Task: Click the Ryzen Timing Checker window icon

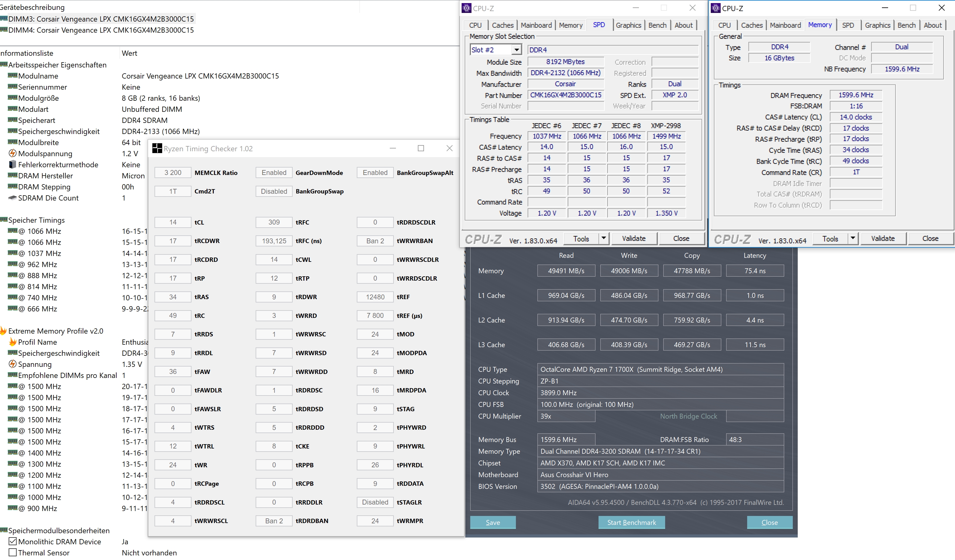Action: click(x=157, y=148)
